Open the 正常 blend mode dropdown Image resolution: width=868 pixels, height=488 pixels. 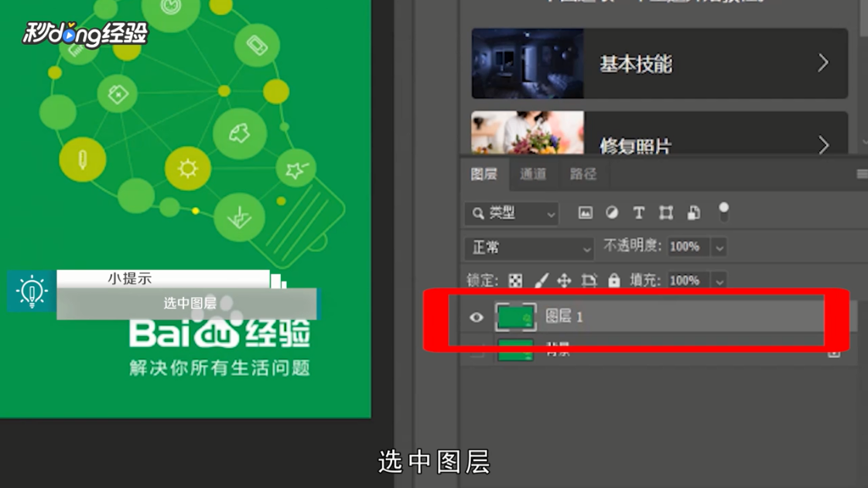(x=529, y=248)
